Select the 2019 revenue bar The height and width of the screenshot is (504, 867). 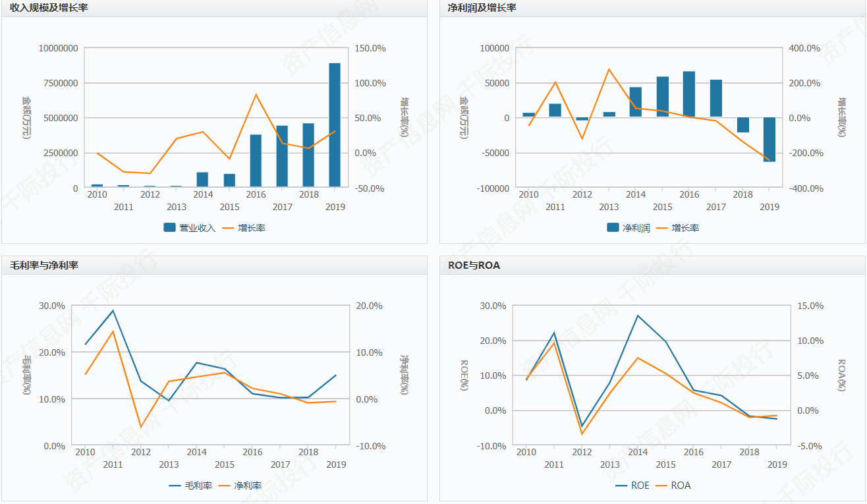[335, 125]
